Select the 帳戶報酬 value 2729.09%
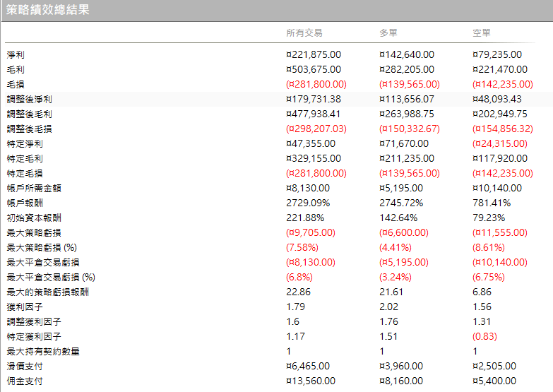The image size is (553, 392). point(308,203)
